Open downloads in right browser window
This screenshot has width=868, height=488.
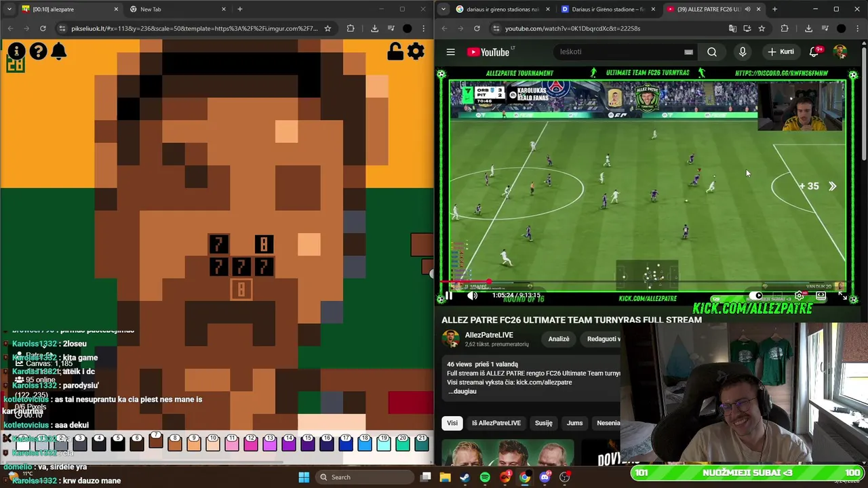[808, 28]
